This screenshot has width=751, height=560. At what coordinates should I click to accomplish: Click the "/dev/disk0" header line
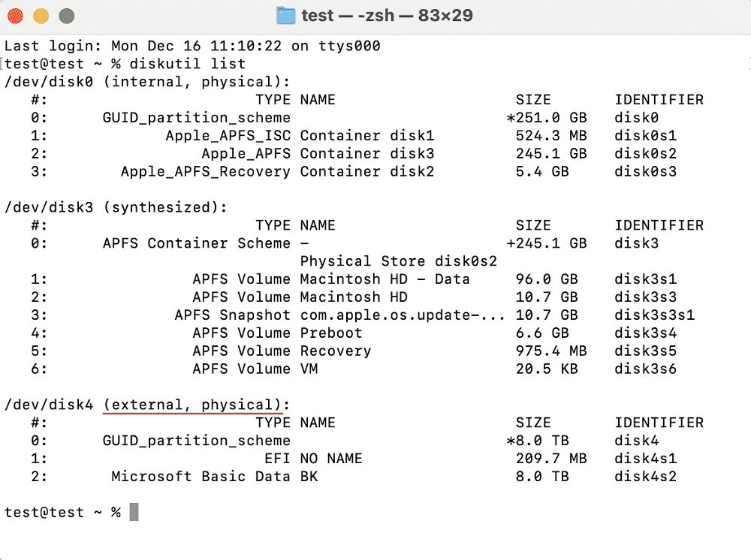pyautogui.click(x=147, y=82)
